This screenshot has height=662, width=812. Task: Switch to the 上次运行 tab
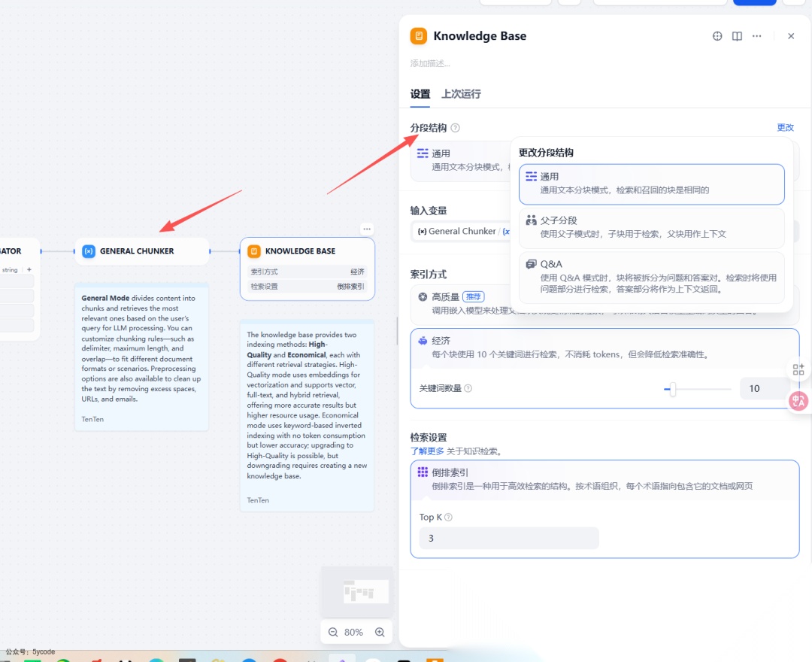[462, 95]
